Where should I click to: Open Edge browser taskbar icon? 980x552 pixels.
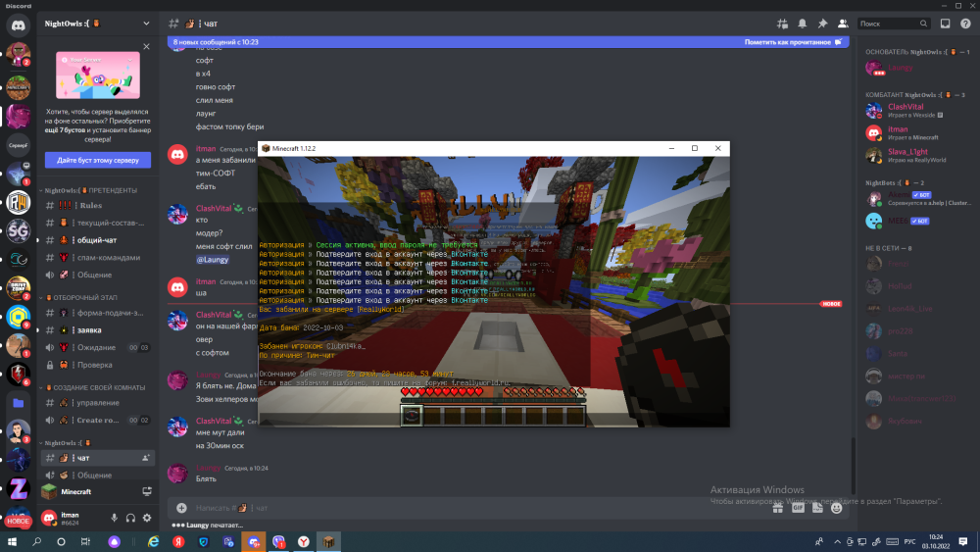point(153,541)
